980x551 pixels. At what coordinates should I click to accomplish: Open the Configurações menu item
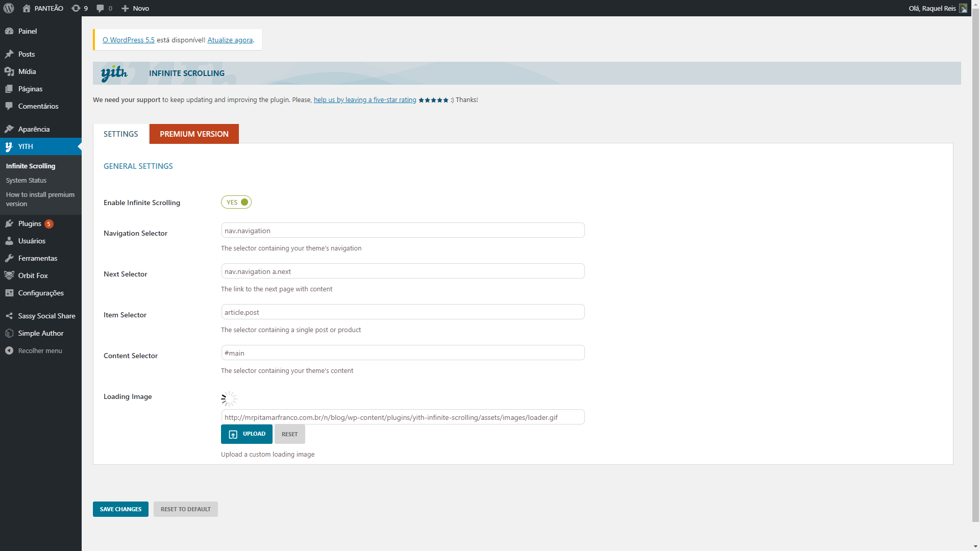pyautogui.click(x=41, y=293)
